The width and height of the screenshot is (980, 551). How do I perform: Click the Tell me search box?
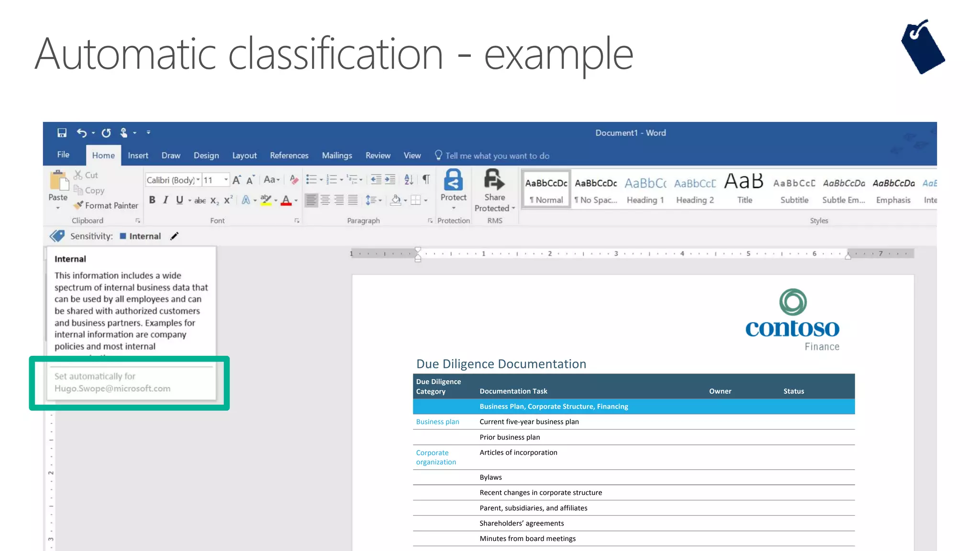(497, 155)
